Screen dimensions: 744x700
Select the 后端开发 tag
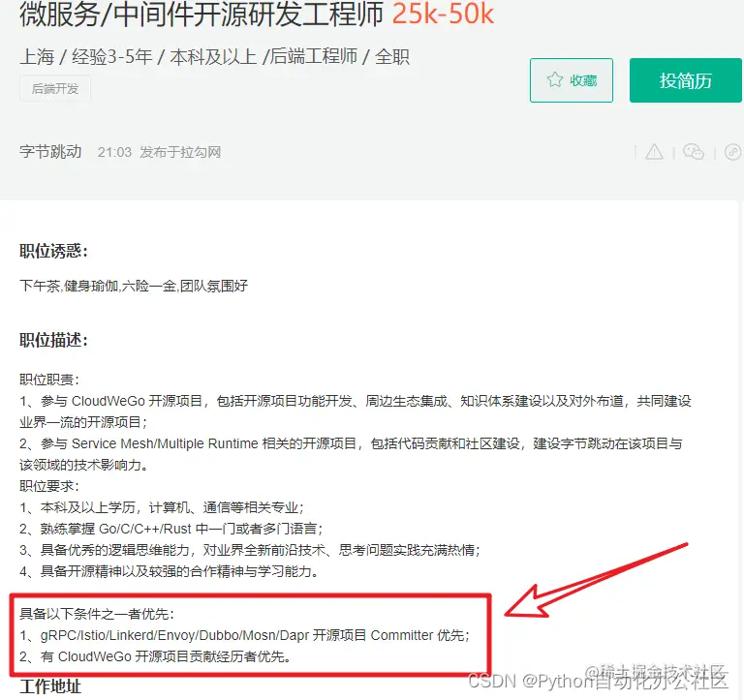[x=55, y=89]
